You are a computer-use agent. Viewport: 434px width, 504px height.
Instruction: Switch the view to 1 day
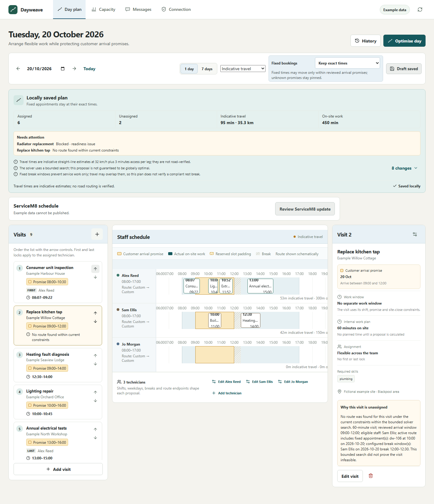pos(189,69)
